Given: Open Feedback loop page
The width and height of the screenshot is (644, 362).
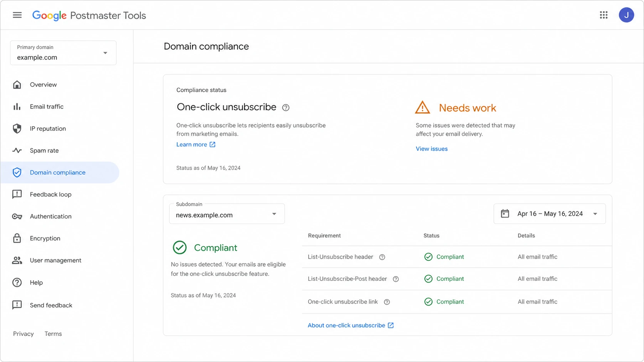Looking at the screenshot, I should (x=60, y=194).
